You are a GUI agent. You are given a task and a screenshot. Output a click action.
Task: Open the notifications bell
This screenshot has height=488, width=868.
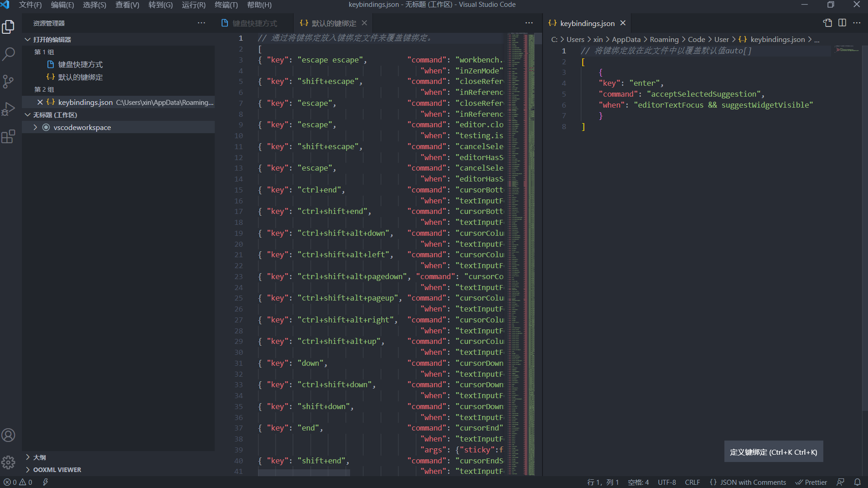pyautogui.click(x=857, y=482)
